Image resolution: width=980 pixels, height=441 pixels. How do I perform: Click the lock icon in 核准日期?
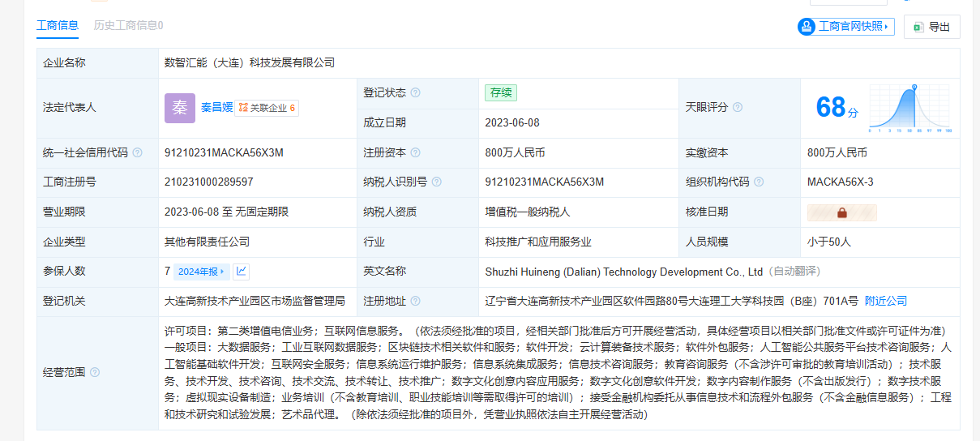[x=841, y=212]
